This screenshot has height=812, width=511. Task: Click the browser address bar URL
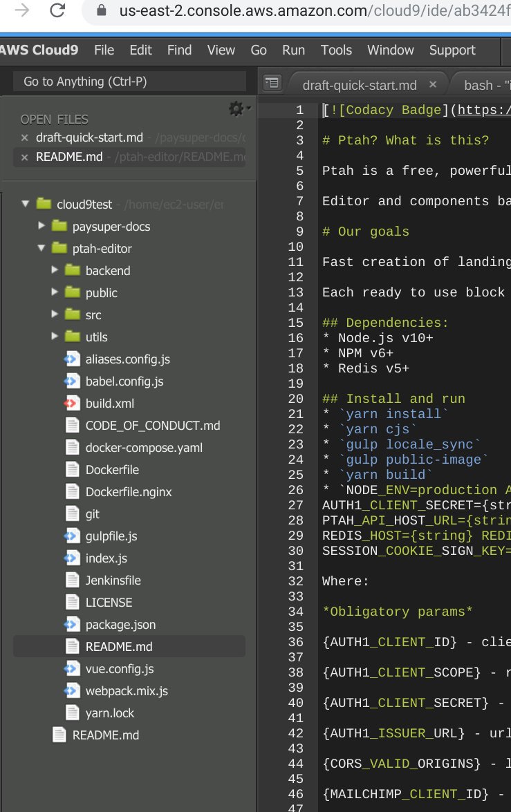315,10
